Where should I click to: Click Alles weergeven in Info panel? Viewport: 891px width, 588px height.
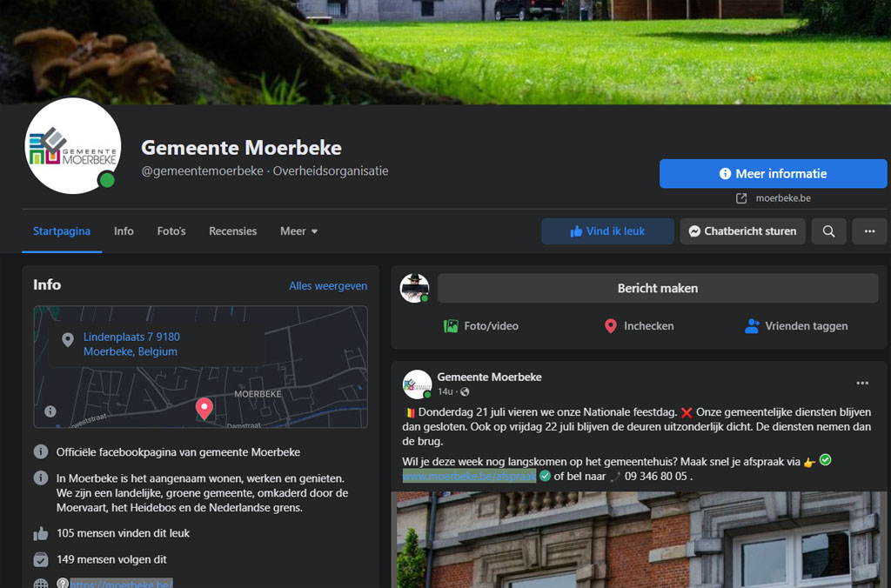point(328,286)
